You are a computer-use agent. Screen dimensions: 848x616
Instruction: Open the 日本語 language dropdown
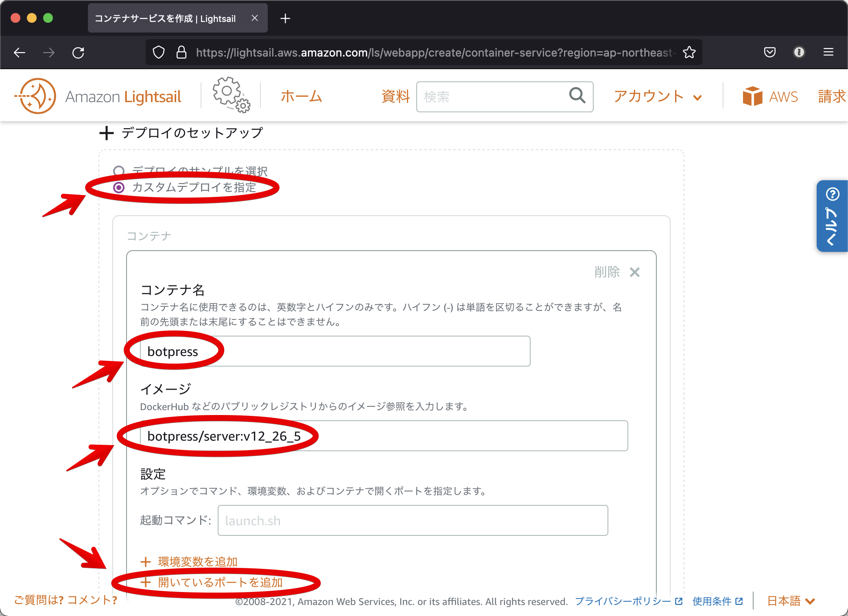point(791,601)
